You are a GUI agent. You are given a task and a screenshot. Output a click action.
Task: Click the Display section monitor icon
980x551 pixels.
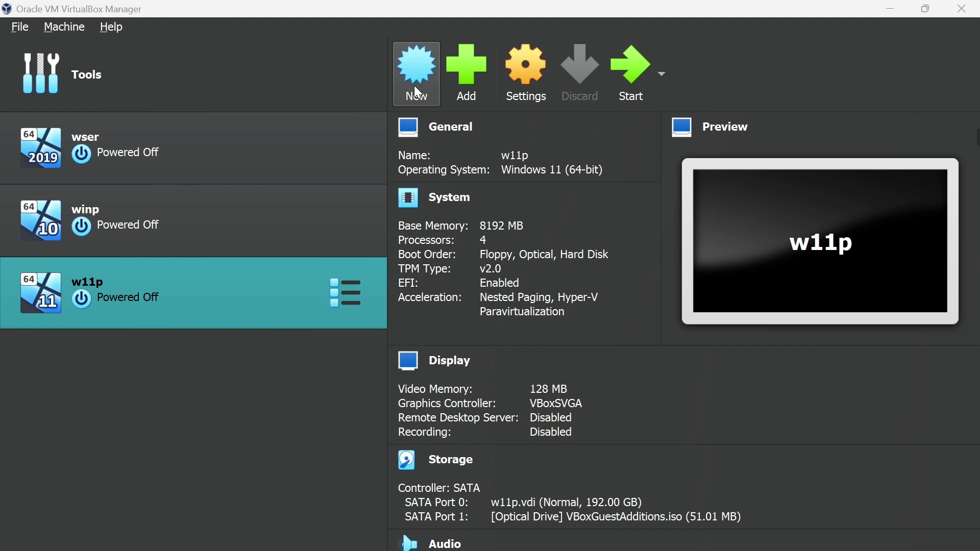click(x=408, y=361)
